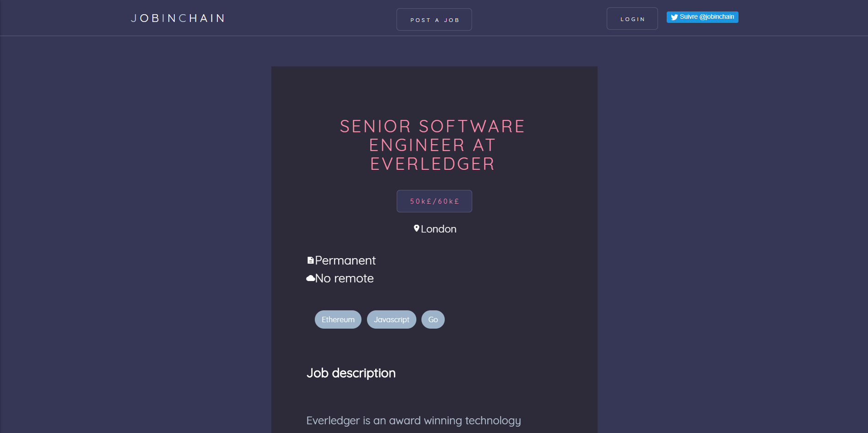The image size is (868, 433).
Task: Click the Everledger description paragraph
Action: (x=413, y=420)
